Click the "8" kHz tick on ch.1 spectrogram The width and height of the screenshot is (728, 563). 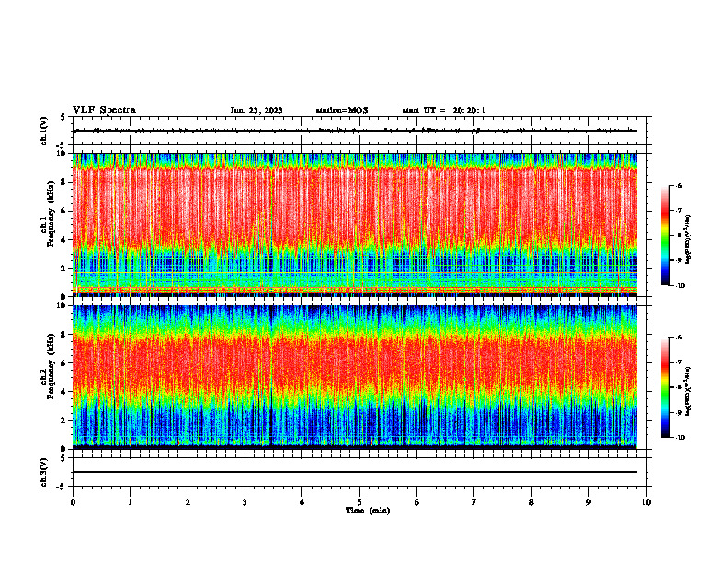[x=64, y=182]
